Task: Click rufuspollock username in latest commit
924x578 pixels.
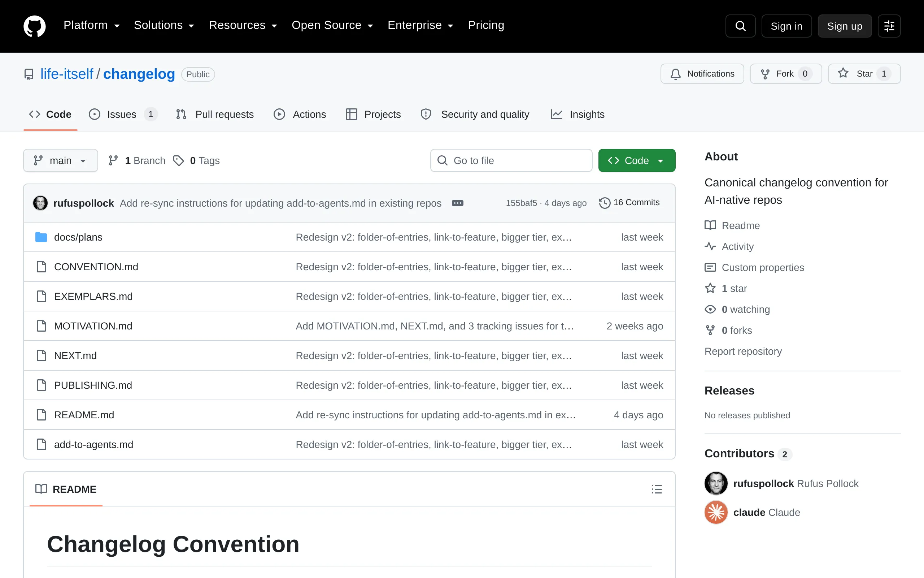Action: [x=84, y=203]
